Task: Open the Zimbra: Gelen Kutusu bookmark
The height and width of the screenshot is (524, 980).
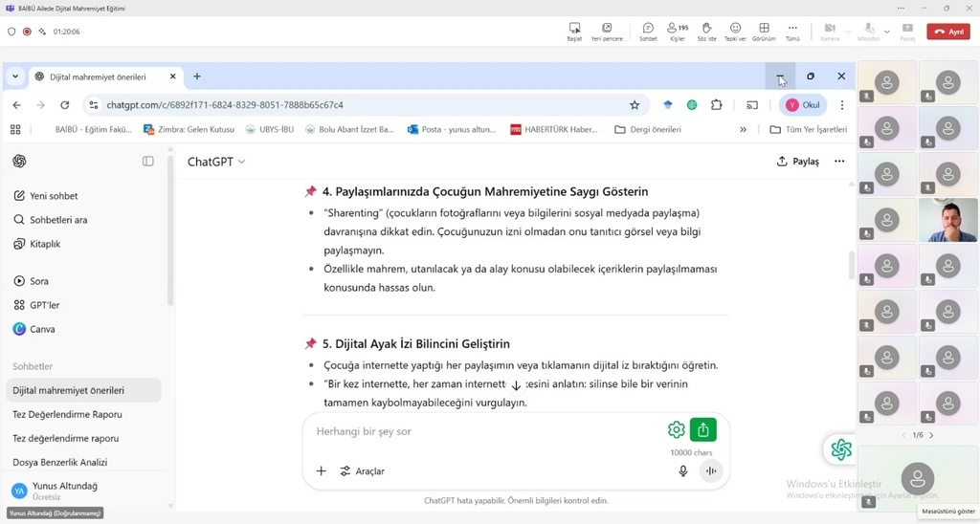Action: coord(189,129)
